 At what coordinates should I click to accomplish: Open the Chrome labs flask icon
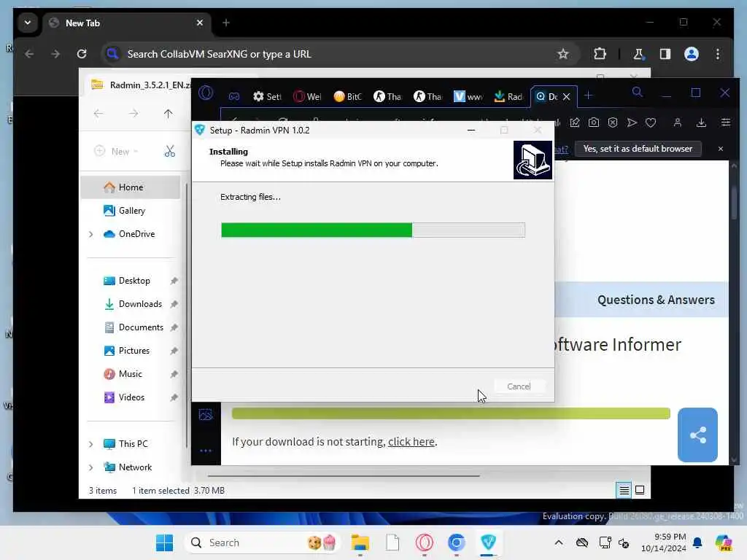[x=638, y=54]
